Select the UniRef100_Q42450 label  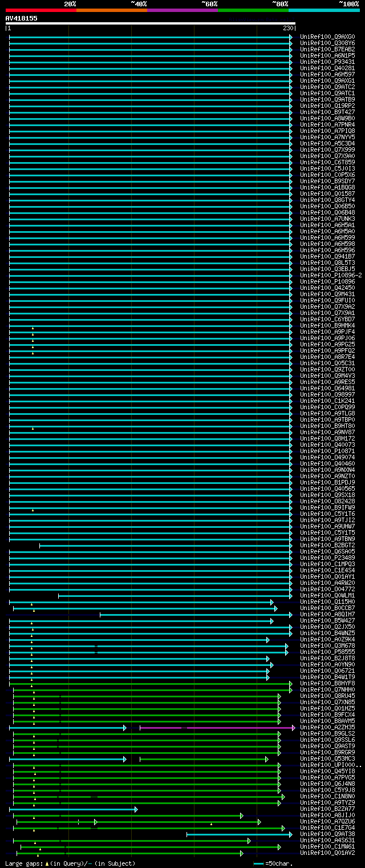(327, 288)
